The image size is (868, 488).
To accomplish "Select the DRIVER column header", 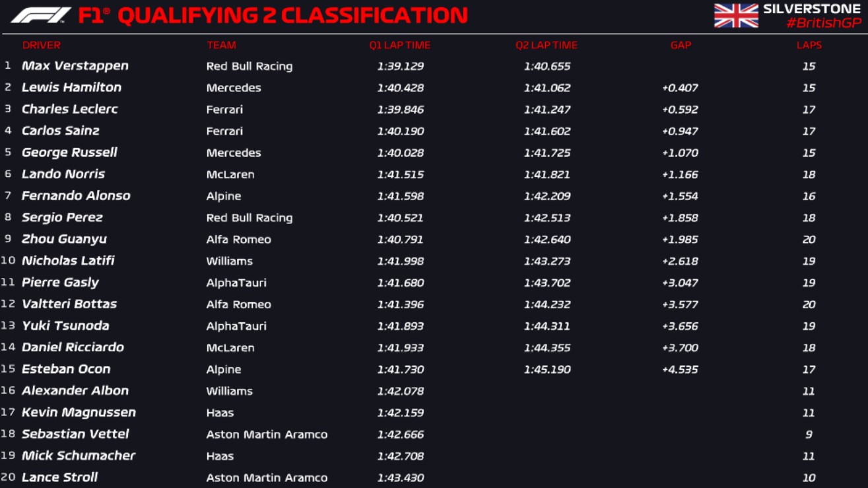I will pos(42,45).
